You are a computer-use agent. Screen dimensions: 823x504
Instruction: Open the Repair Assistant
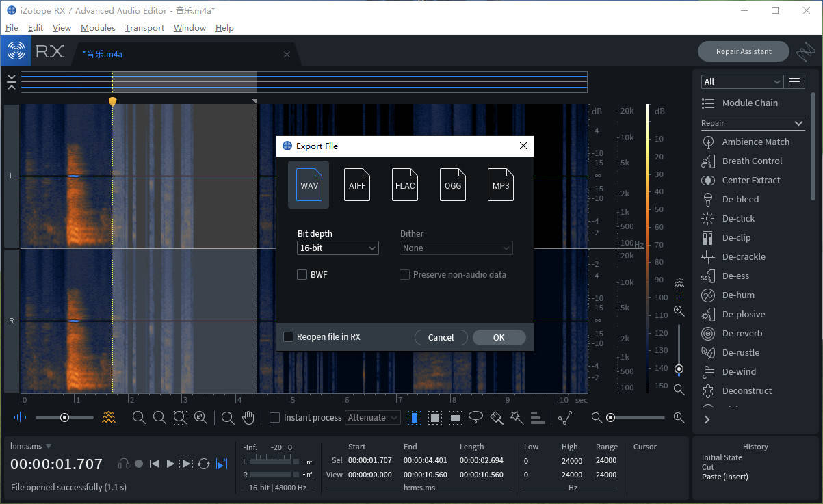tap(744, 51)
